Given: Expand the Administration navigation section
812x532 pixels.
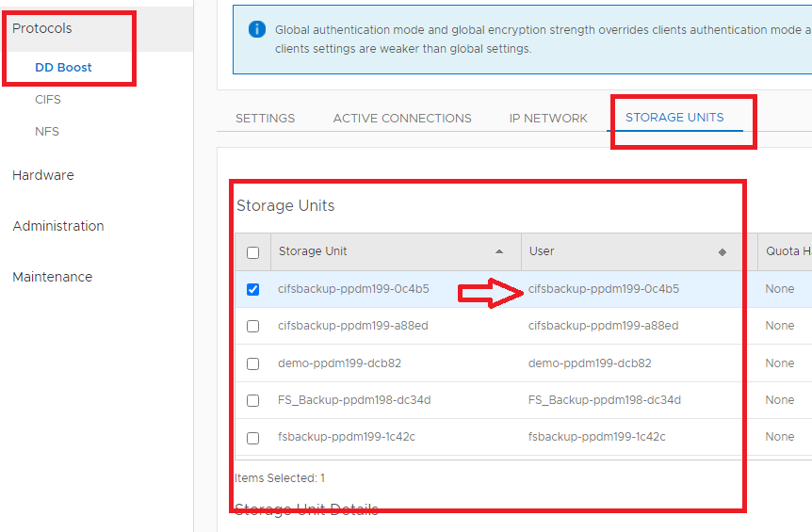Looking at the screenshot, I should point(58,226).
